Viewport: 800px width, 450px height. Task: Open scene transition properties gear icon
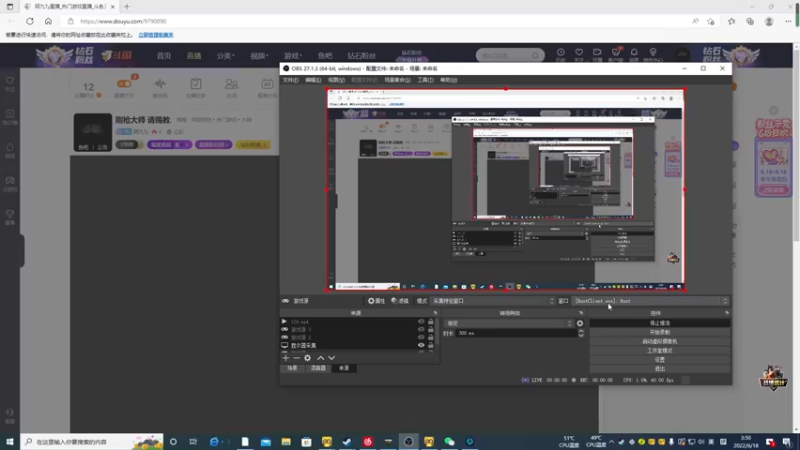(x=580, y=323)
